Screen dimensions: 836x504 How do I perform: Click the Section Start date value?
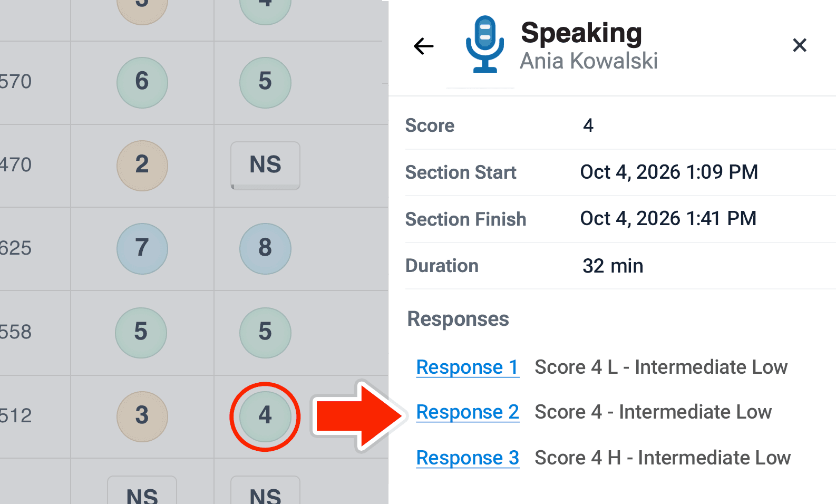pos(669,172)
